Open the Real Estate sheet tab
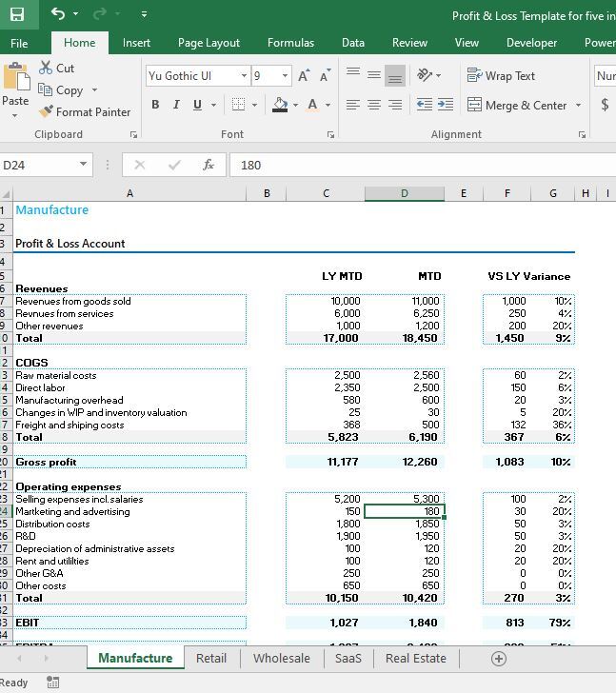Viewport: 616px width, 693px height. (416, 658)
